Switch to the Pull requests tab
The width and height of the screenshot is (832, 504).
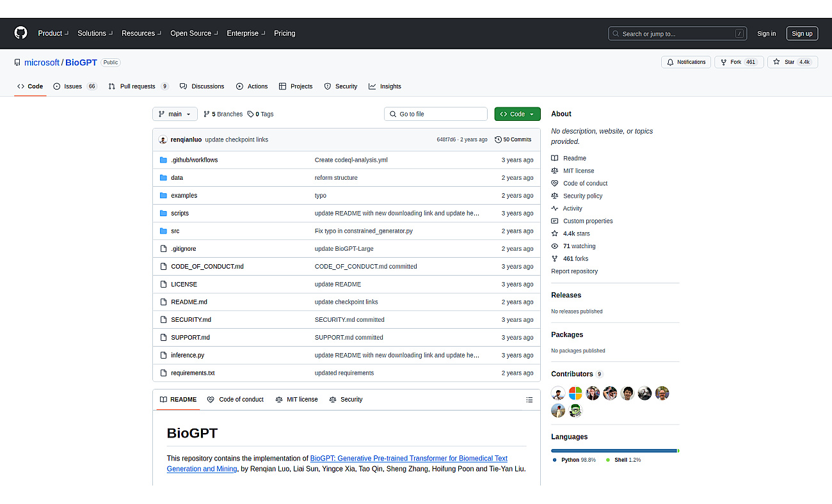(138, 86)
